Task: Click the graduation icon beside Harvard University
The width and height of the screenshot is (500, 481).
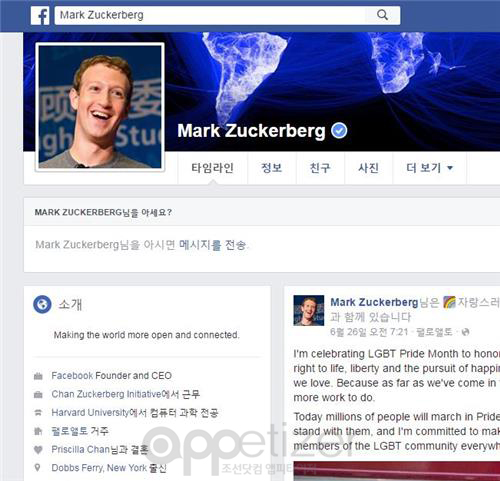Action: (38, 413)
